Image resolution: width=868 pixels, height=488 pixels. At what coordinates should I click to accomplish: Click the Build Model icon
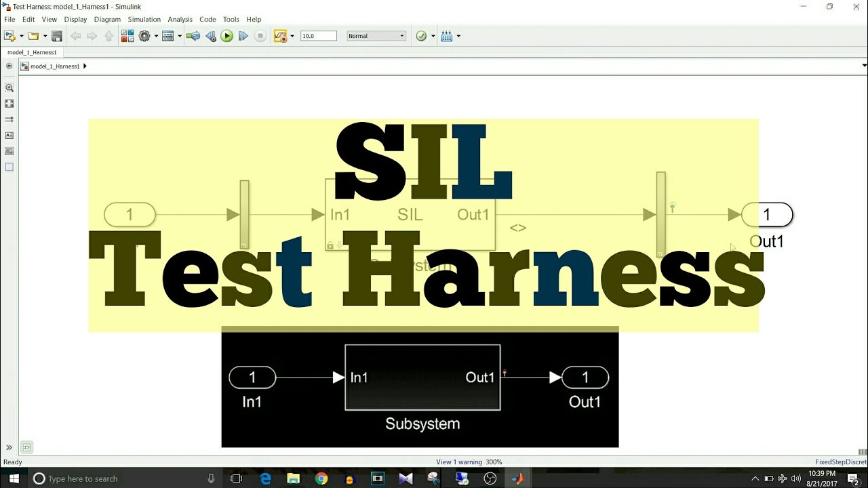447,36
